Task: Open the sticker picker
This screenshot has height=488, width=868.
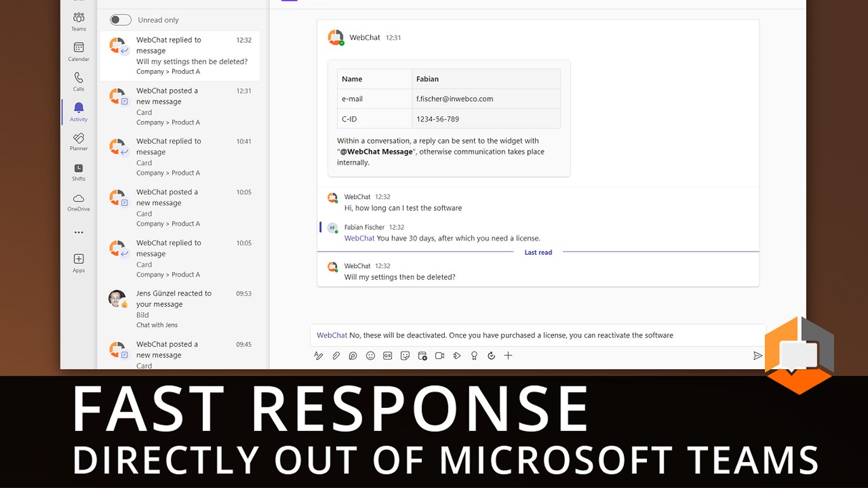Action: point(405,356)
